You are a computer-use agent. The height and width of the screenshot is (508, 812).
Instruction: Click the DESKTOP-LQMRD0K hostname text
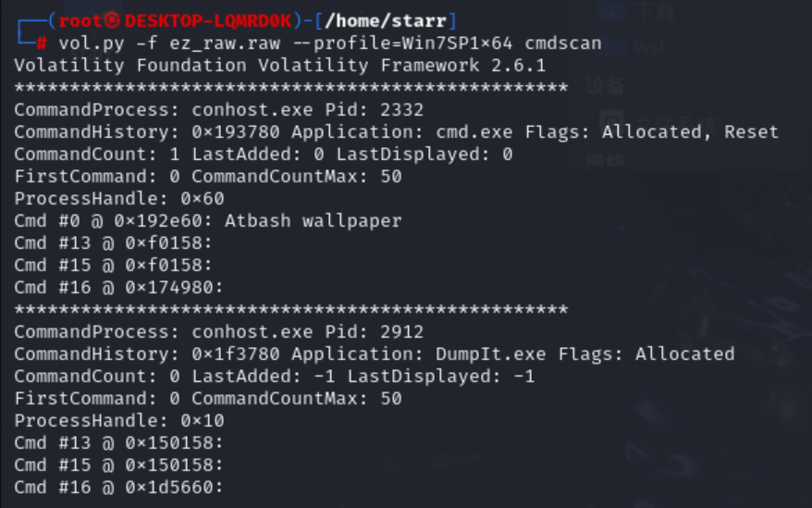(x=208, y=20)
